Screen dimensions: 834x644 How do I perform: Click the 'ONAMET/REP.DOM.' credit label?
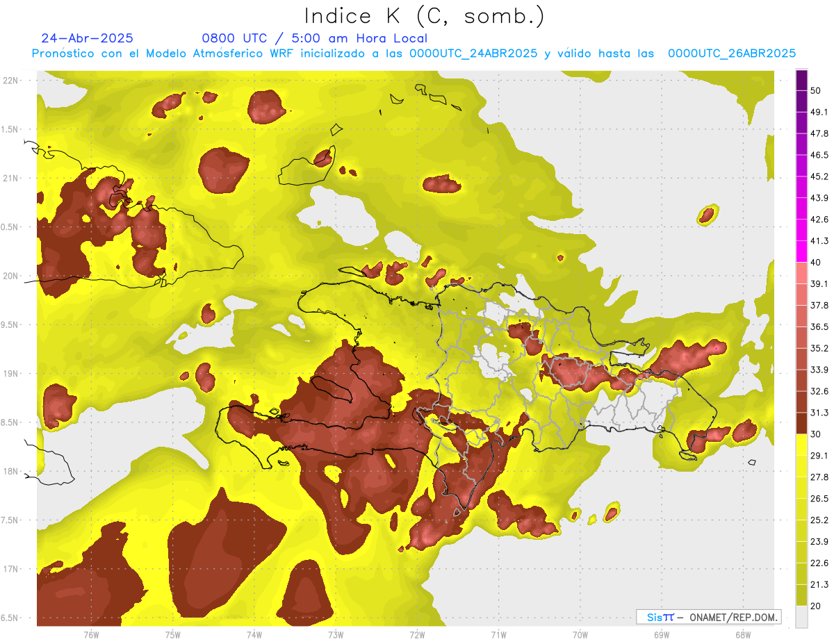point(733,617)
